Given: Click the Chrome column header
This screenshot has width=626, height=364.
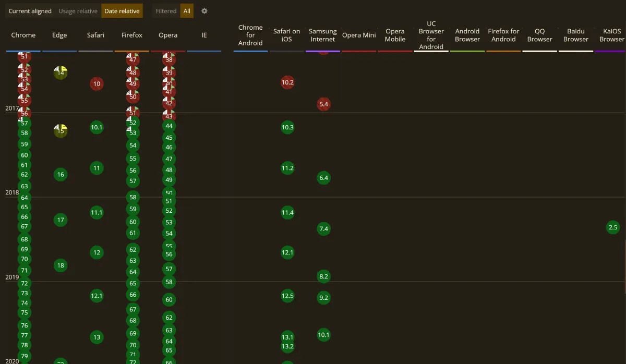Looking at the screenshot, I should [23, 35].
